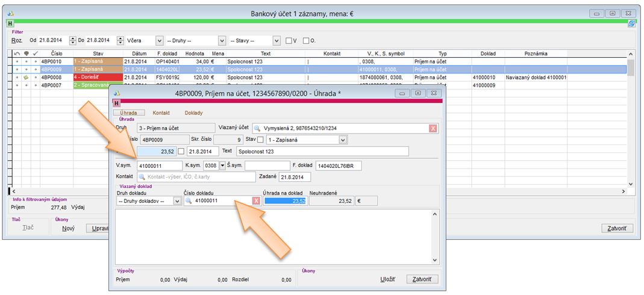Click the green H icon in main window
The width and height of the screenshot is (644, 295).
(10, 23)
